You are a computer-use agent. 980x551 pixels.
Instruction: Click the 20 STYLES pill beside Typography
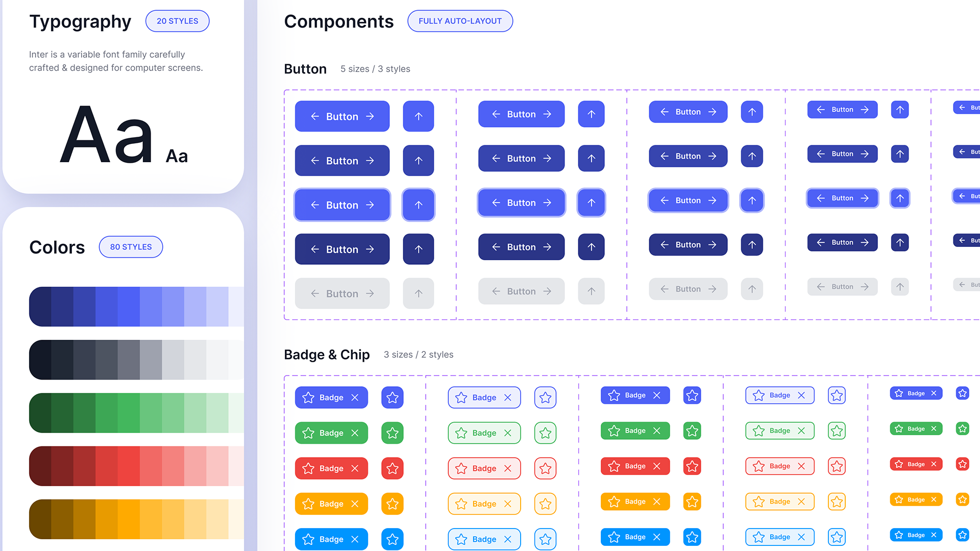coord(177,21)
